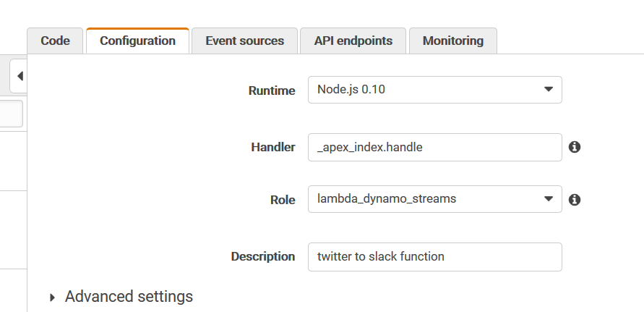Click the Role dropdown arrow

548,199
